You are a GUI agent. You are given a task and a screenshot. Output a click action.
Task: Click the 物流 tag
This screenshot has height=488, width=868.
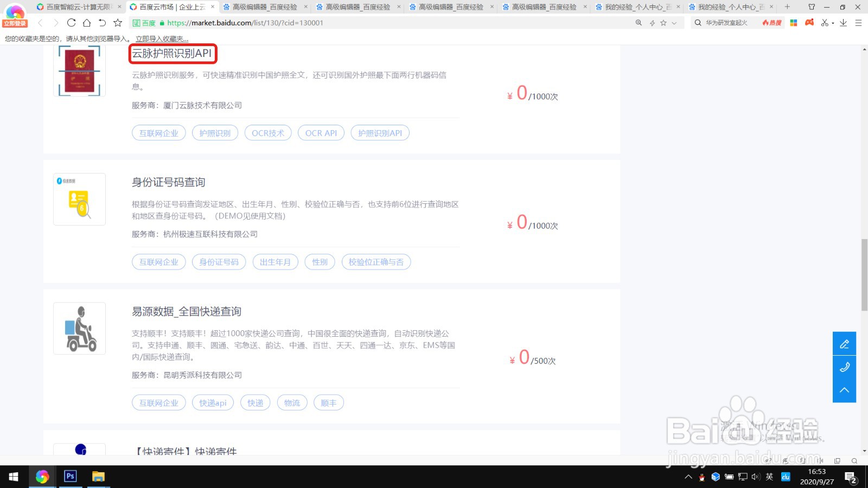point(292,403)
